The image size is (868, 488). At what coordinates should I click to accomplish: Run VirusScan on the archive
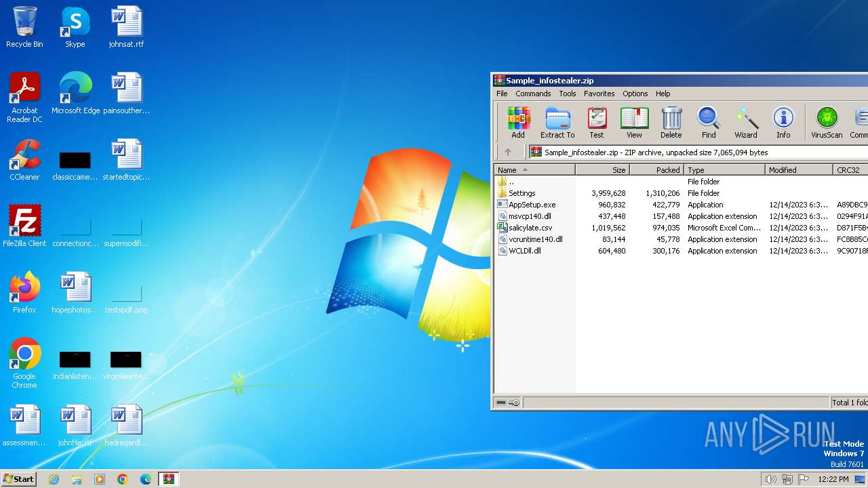(x=827, y=123)
